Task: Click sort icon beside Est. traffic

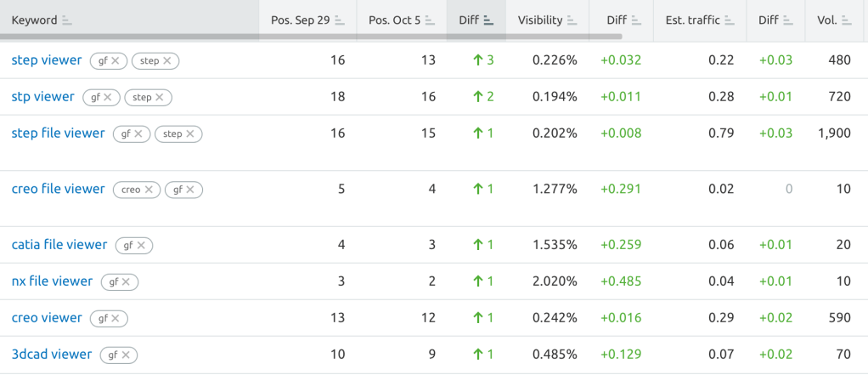Action: pos(730,20)
